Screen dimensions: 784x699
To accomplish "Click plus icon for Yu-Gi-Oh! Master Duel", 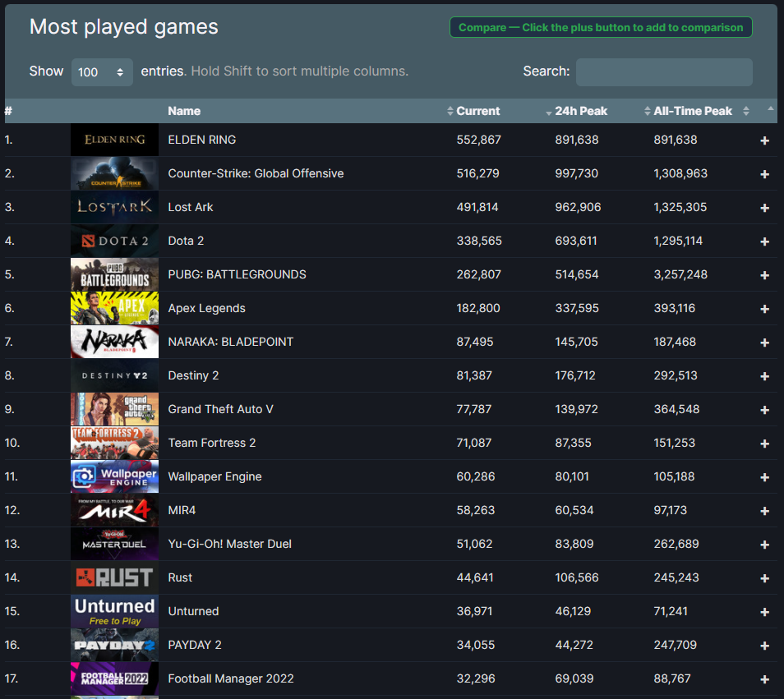I will tap(764, 545).
